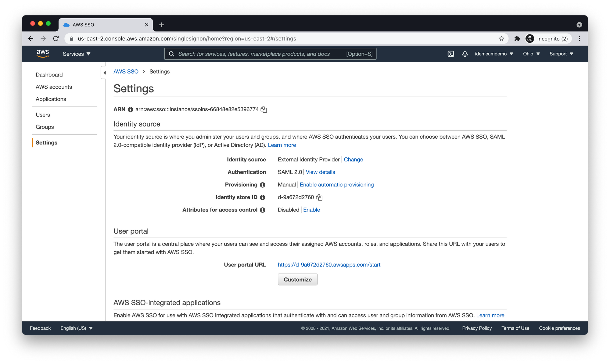The image size is (610, 364).
Task: Show Identity store ID info tooltip
Action: tap(263, 197)
